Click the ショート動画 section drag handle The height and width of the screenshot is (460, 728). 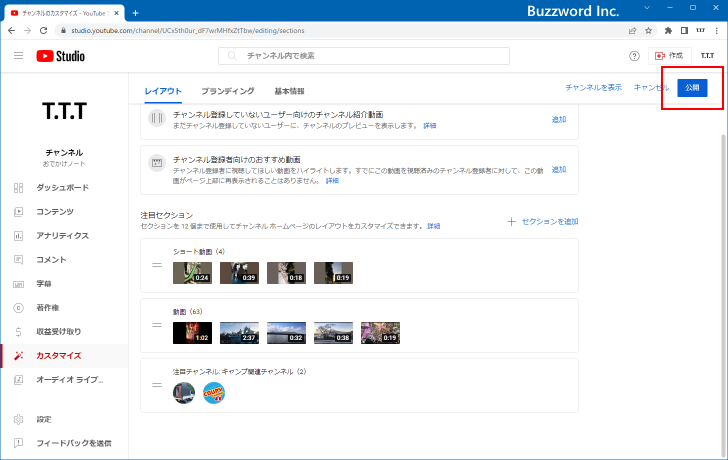tap(157, 265)
